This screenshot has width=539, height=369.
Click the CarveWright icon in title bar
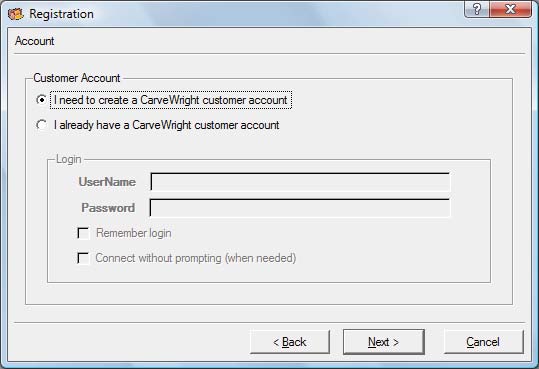point(16,14)
